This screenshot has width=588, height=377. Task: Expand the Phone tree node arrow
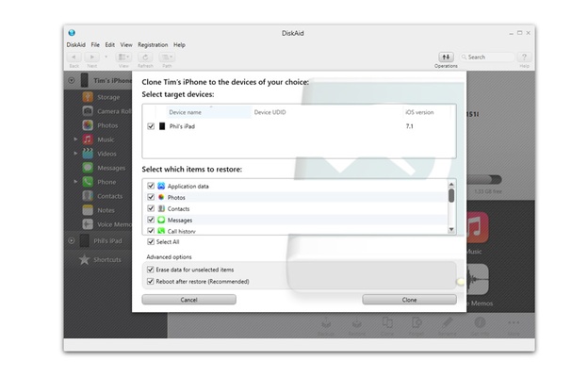pos(75,182)
